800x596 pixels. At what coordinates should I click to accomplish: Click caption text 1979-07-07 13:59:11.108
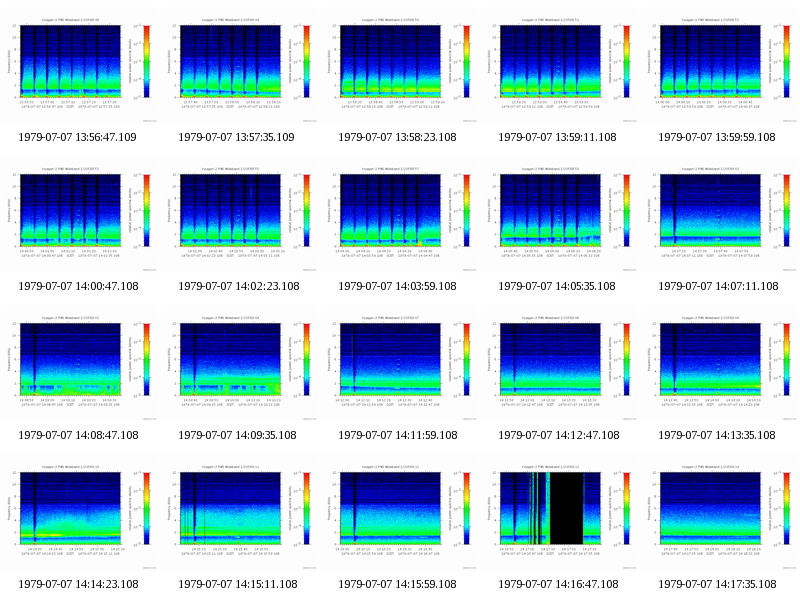[x=557, y=137]
